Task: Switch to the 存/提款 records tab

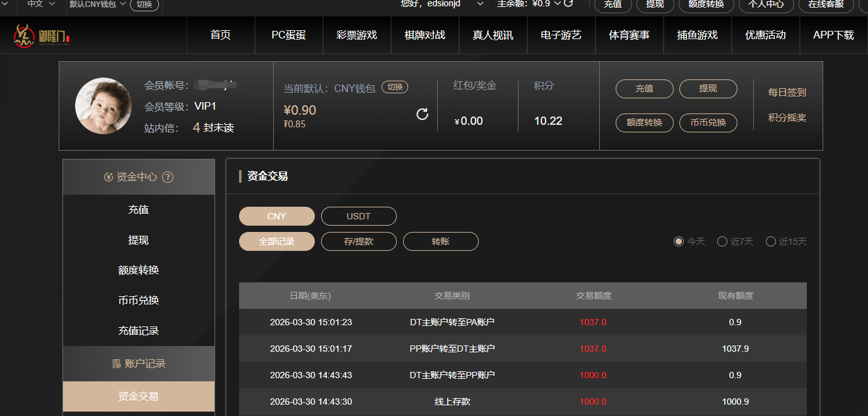Action: coord(358,241)
